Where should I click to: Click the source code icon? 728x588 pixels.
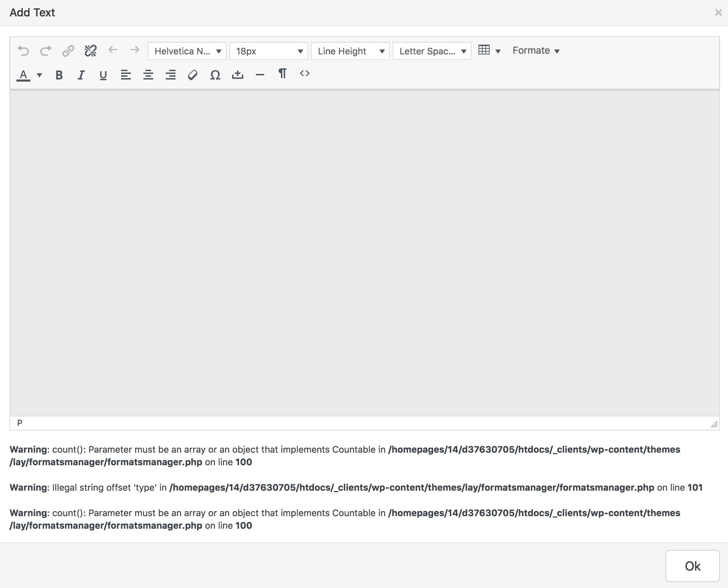pyautogui.click(x=304, y=74)
